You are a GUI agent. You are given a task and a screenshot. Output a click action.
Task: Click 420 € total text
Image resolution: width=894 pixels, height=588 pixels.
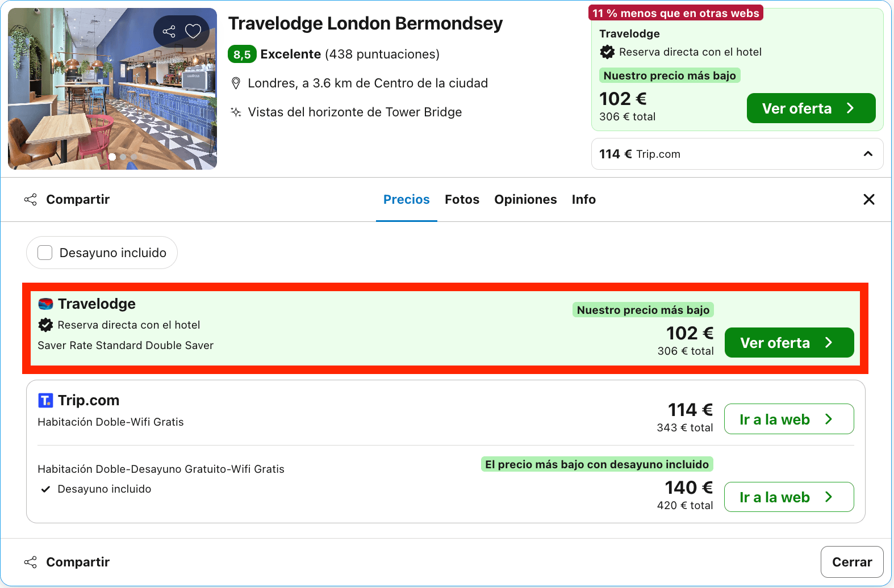click(x=685, y=506)
